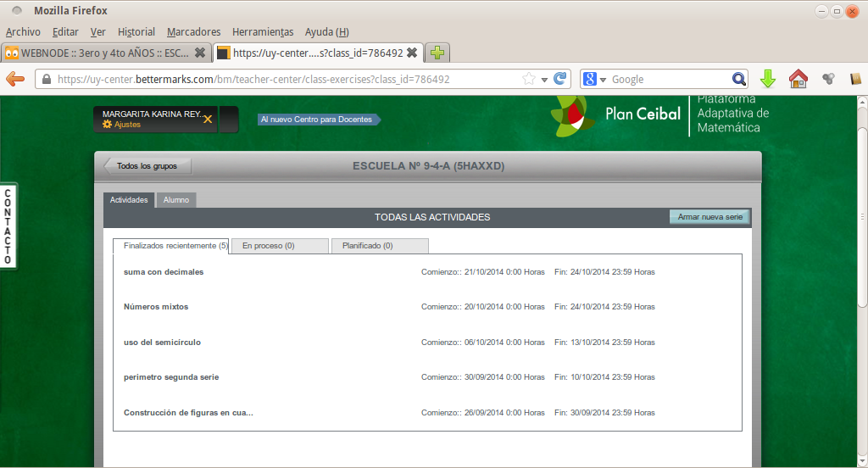Viewport: 868px width, 468px height.
Task: Select the En proceso (0) tab
Action: pos(279,246)
